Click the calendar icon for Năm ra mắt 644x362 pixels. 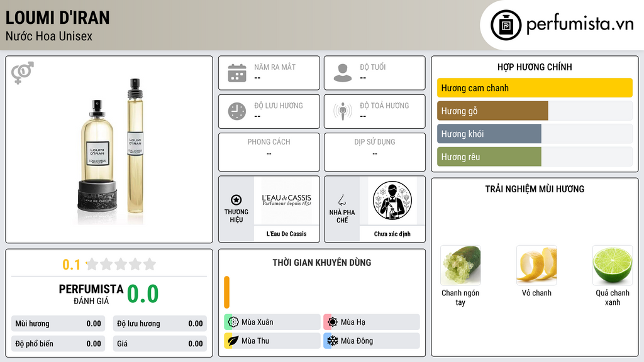(x=237, y=73)
